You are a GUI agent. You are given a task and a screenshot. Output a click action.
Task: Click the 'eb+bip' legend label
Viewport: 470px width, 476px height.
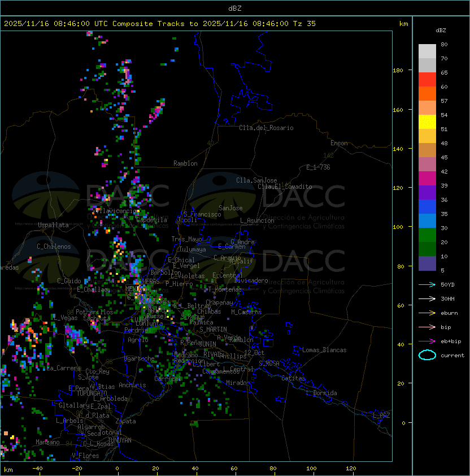451,341
